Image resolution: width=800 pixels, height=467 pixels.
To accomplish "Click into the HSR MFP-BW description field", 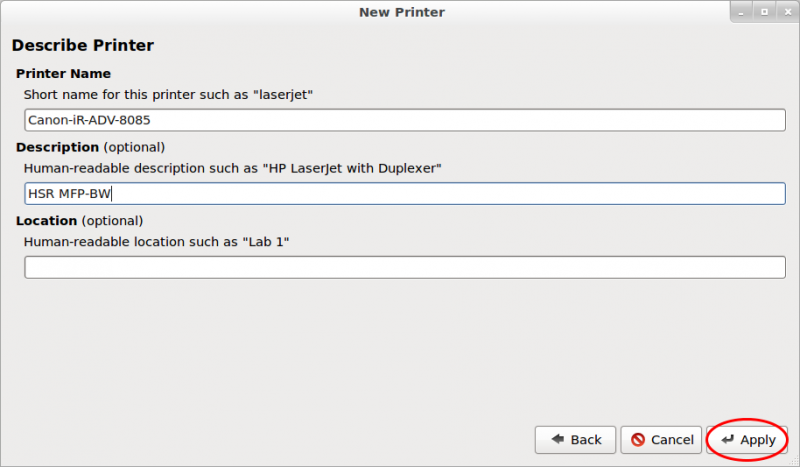I will 405,193.
